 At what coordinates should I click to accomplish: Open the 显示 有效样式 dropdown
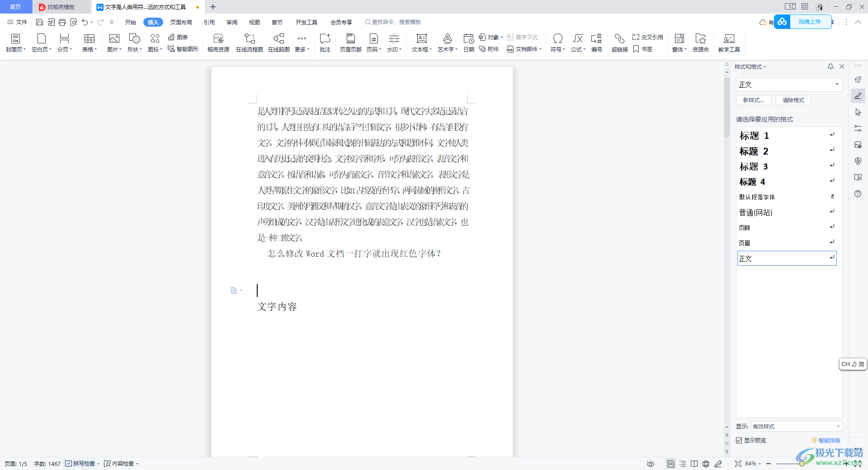click(x=796, y=426)
